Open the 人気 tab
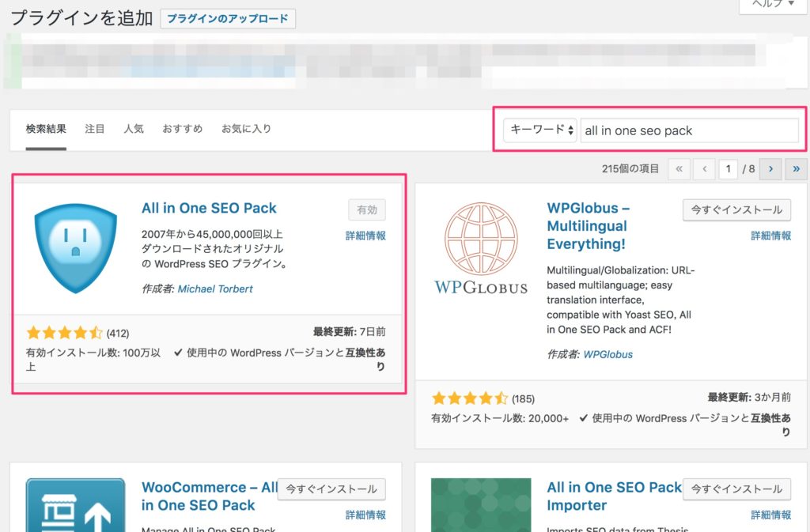810x532 pixels. tap(134, 129)
